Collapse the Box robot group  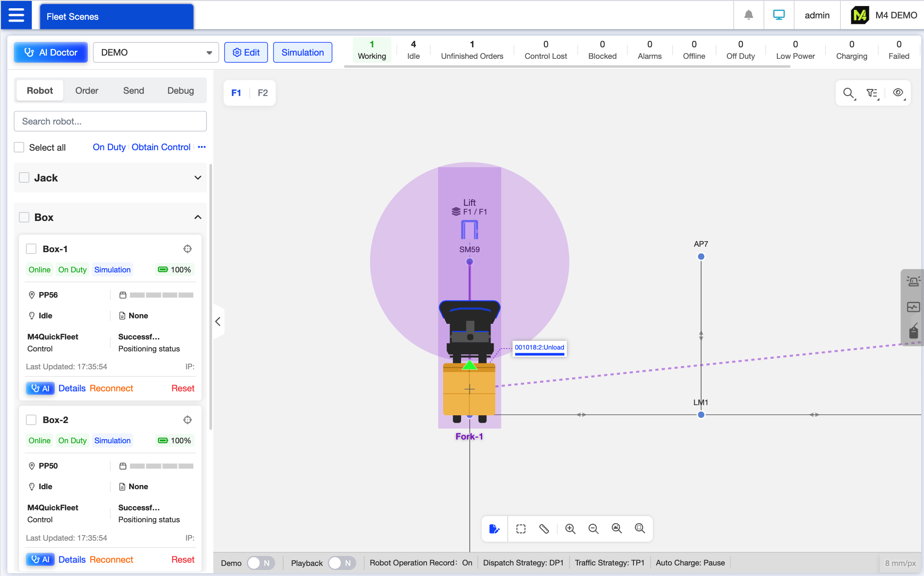coord(198,217)
